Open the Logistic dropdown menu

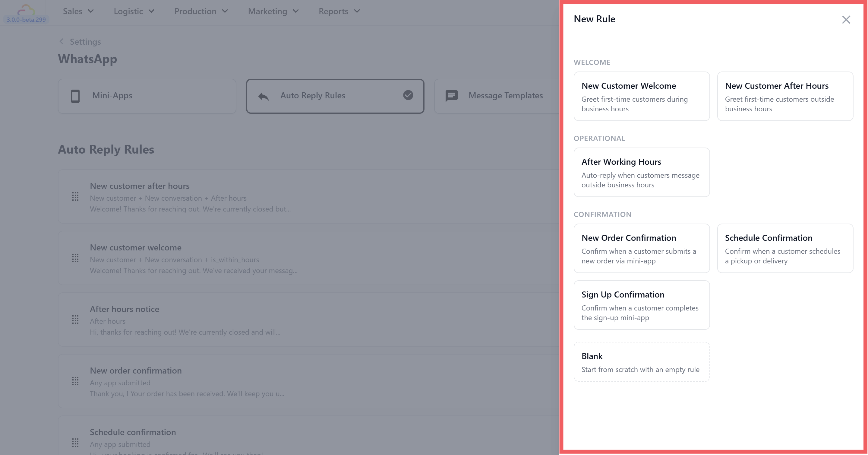pyautogui.click(x=134, y=11)
